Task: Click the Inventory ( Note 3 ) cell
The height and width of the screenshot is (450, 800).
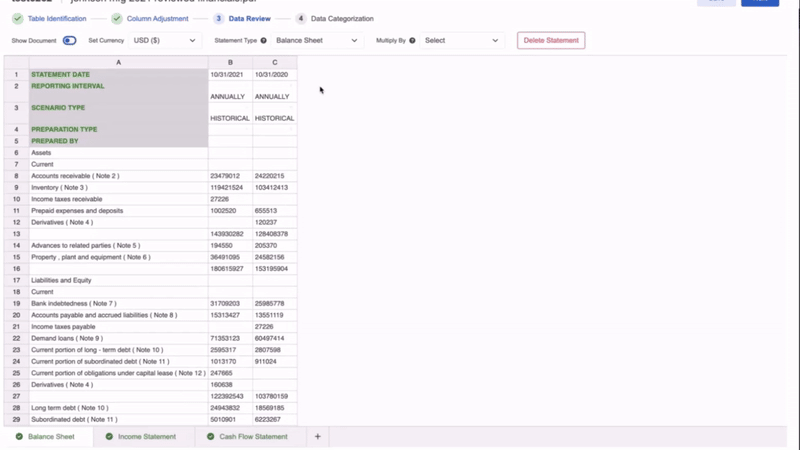Action: 59,188
